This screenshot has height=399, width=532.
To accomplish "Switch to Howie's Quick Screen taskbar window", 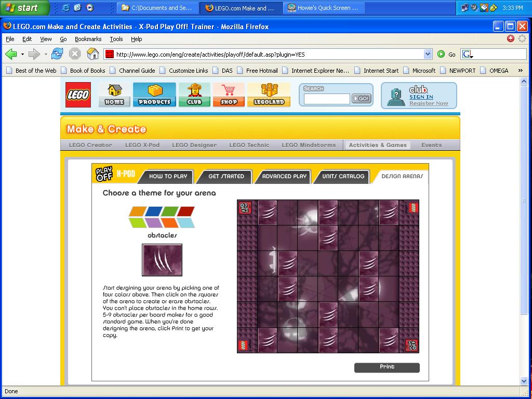I will click(324, 8).
